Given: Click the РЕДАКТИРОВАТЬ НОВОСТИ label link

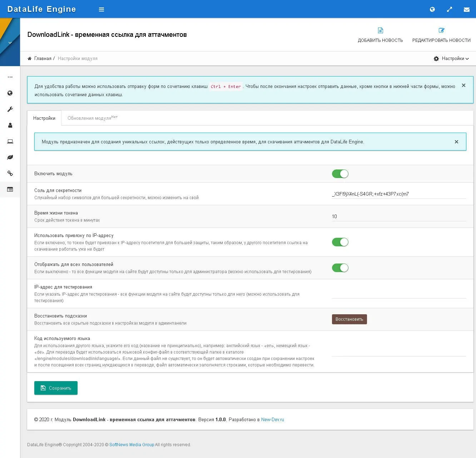Looking at the screenshot, I should 441,40.
